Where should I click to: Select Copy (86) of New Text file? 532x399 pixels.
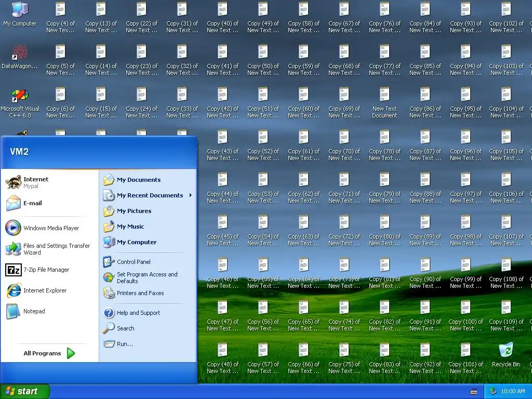(425, 102)
